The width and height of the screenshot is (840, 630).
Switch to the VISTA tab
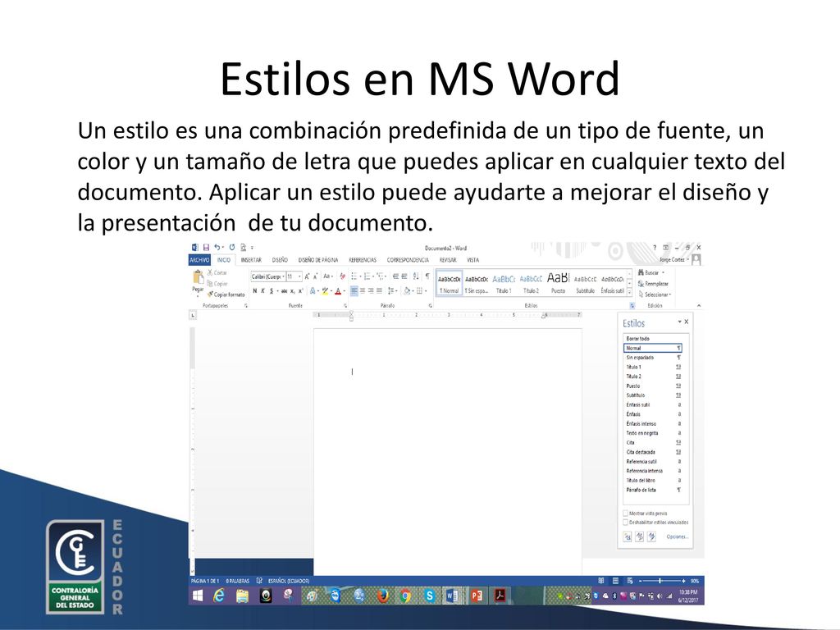tap(473, 260)
